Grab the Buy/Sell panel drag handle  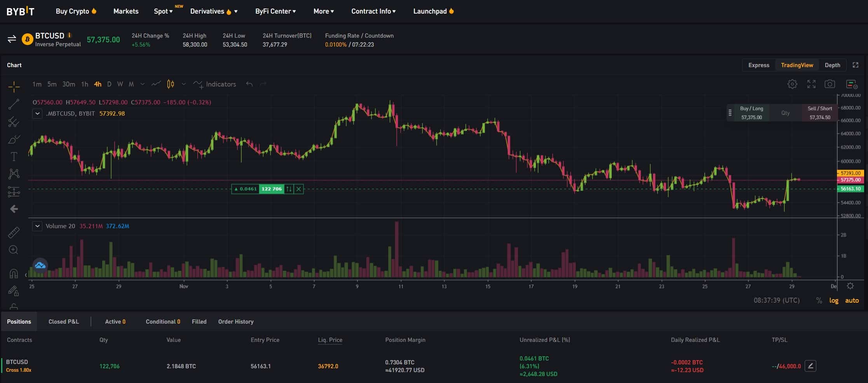(730, 113)
